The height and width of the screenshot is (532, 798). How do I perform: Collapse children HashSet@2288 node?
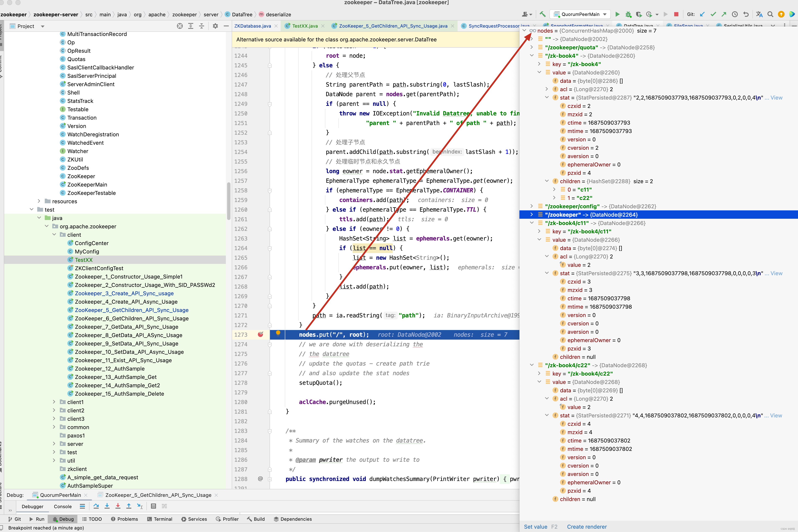click(x=547, y=181)
